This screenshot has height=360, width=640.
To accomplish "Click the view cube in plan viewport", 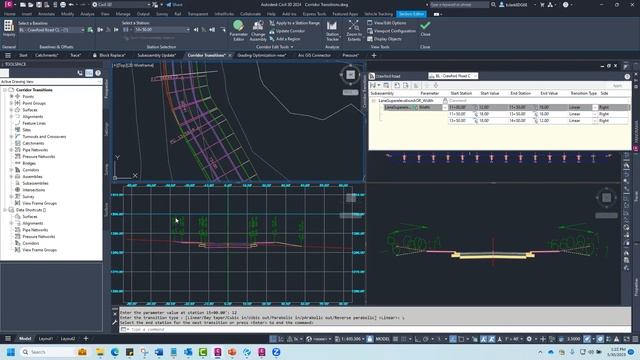I will click(x=351, y=75).
